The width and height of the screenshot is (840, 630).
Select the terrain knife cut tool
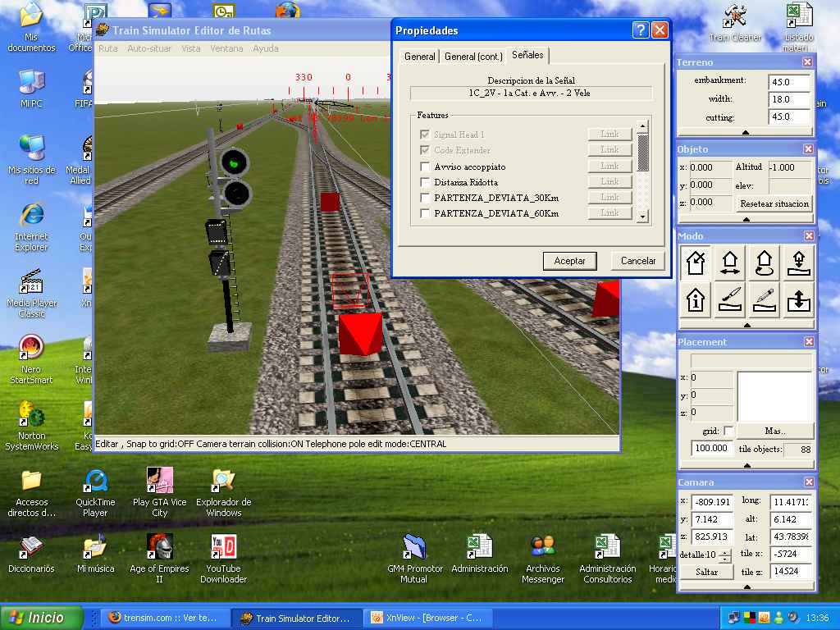[730, 299]
